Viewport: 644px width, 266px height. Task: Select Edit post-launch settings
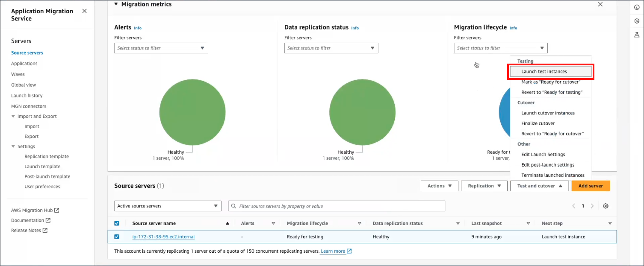pos(551,165)
